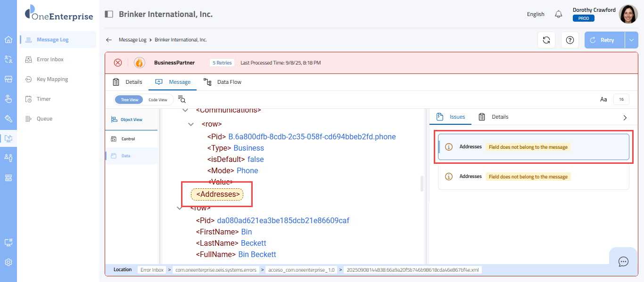Switch to Code View toggle
Screen dimensions: 644x282
coord(158,100)
